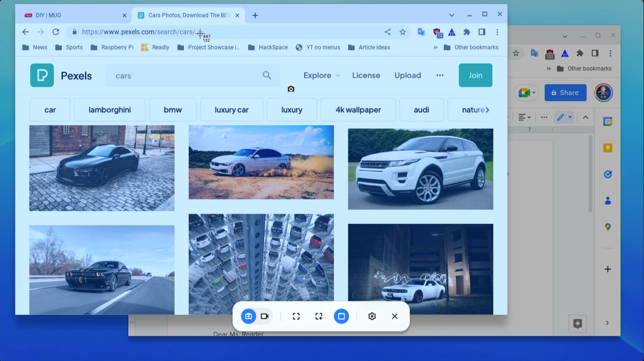Open Google Maps from the side panel
Screen dimensions: 644x361
[x=608, y=227]
